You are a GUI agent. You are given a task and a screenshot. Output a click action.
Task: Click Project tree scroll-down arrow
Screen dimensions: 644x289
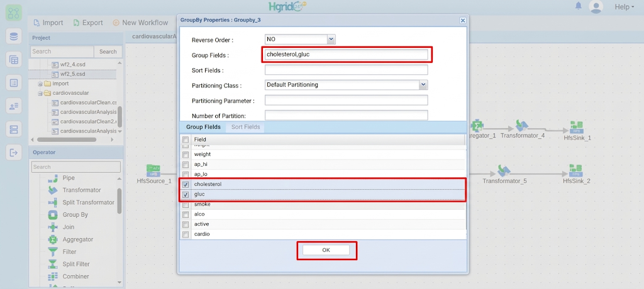[x=120, y=131]
